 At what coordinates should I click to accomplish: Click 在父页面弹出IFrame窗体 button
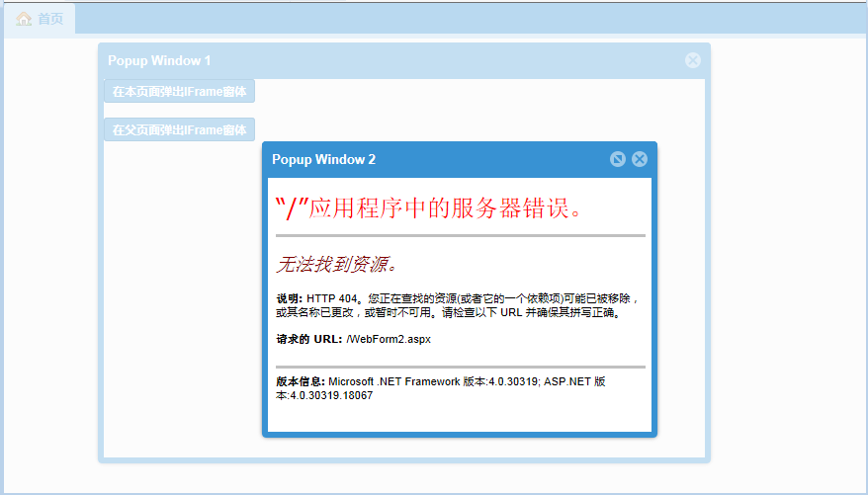click(179, 130)
